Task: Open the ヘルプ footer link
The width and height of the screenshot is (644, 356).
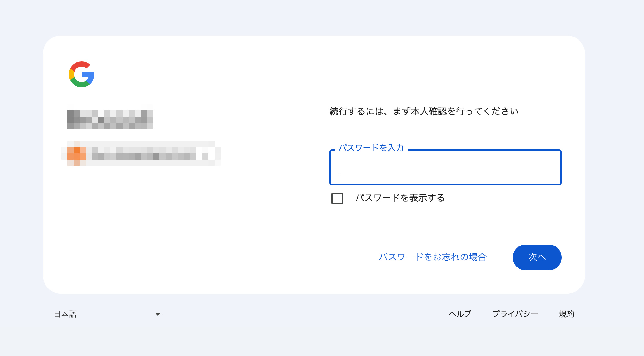Action: 460,314
